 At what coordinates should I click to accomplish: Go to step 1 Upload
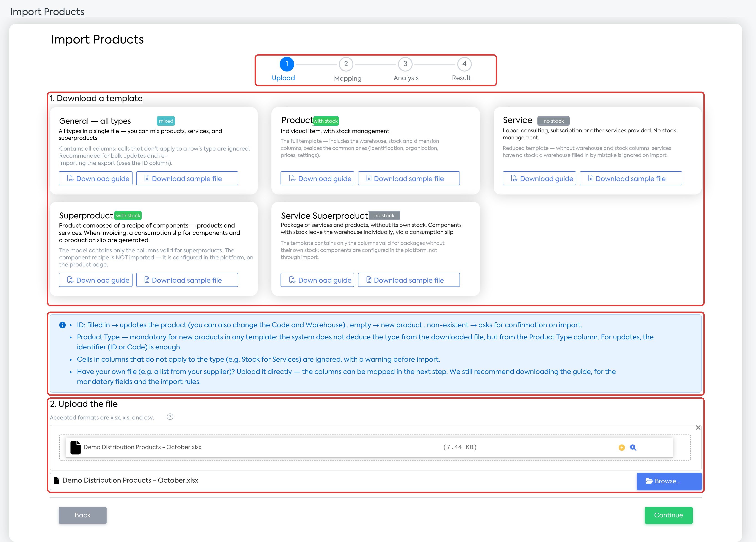(287, 64)
